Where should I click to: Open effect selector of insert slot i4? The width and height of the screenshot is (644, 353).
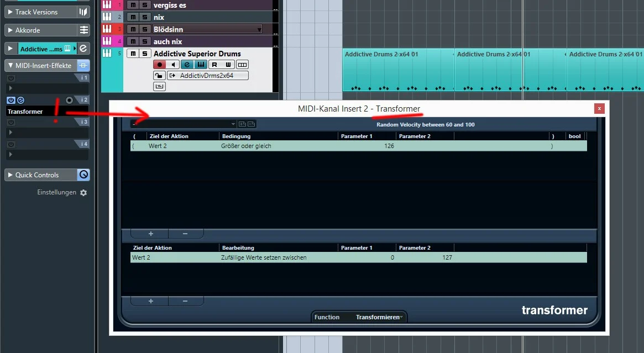pyautogui.click(x=47, y=155)
